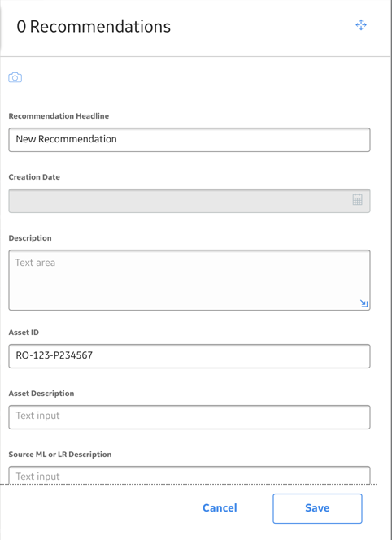
Task: Click the move panel crosshair icon
Action: (361, 24)
